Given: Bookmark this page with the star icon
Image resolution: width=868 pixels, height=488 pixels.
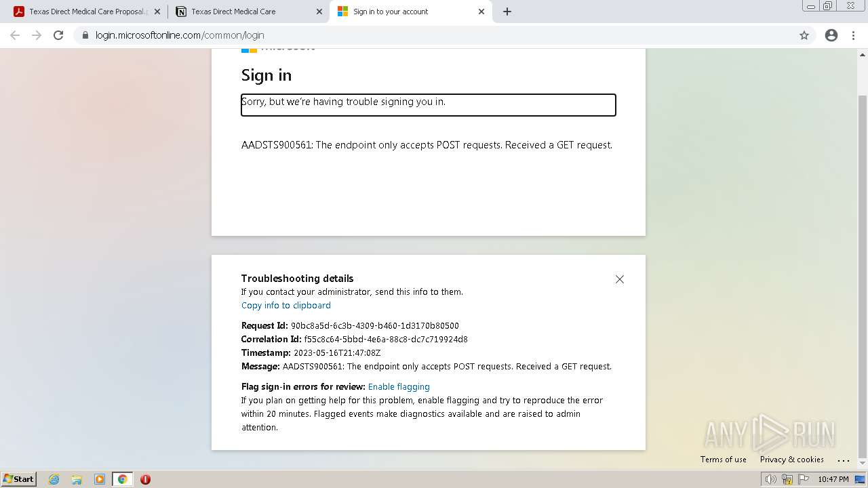Looking at the screenshot, I should point(804,35).
